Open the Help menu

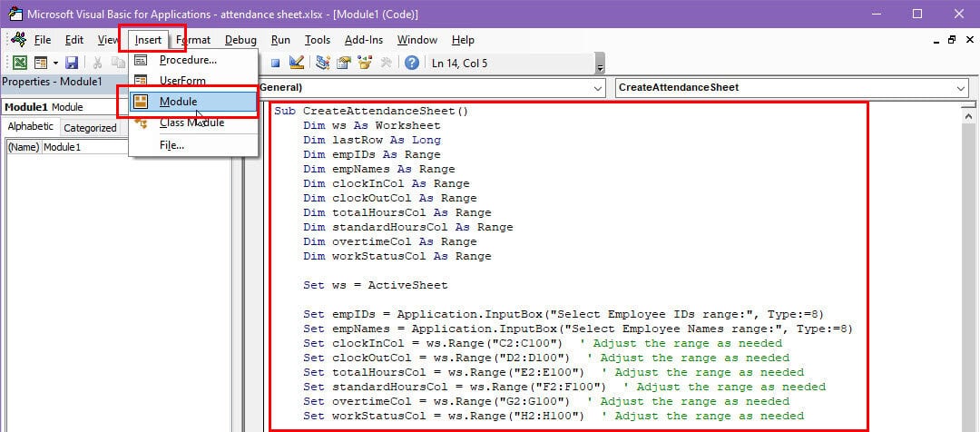463,40
